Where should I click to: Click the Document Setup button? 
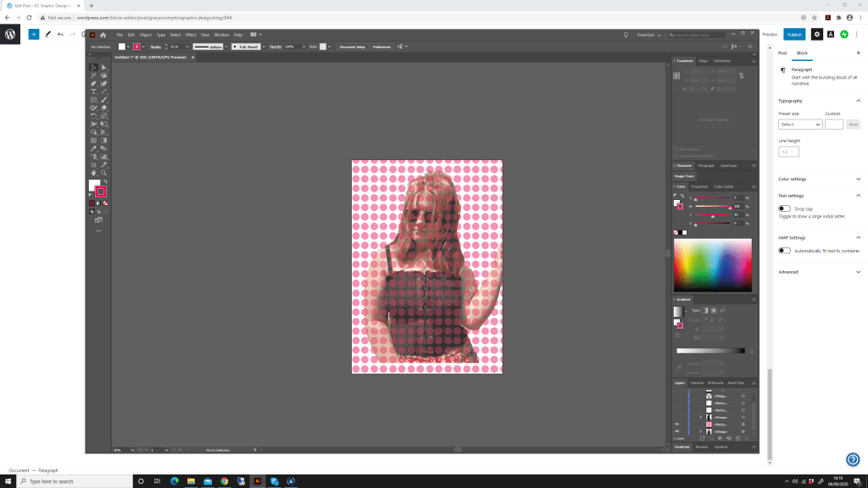click(352, 47)
